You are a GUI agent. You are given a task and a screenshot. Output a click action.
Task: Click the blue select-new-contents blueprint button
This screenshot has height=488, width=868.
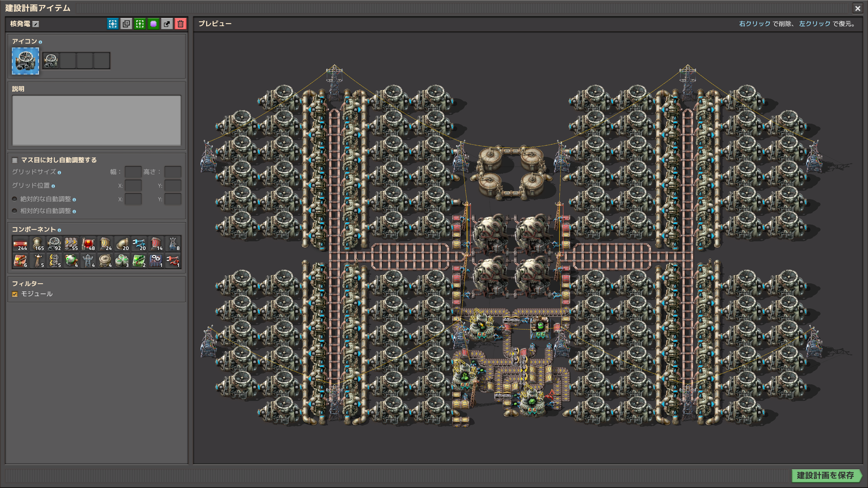coord(113,24)
